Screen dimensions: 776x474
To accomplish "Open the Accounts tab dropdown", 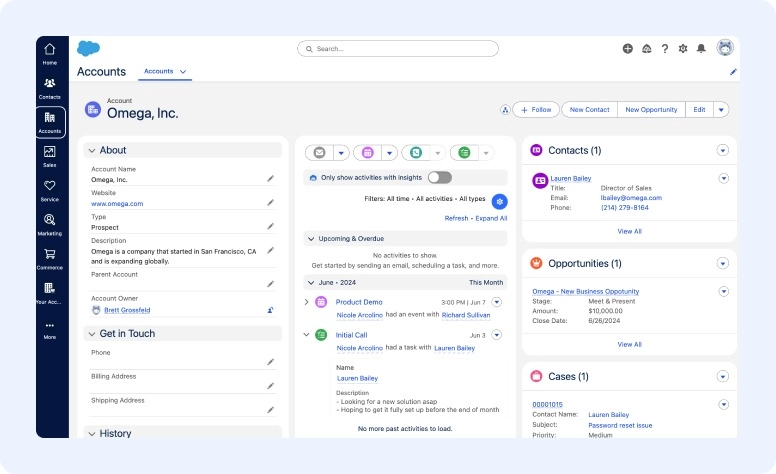I will pos(183,72).
